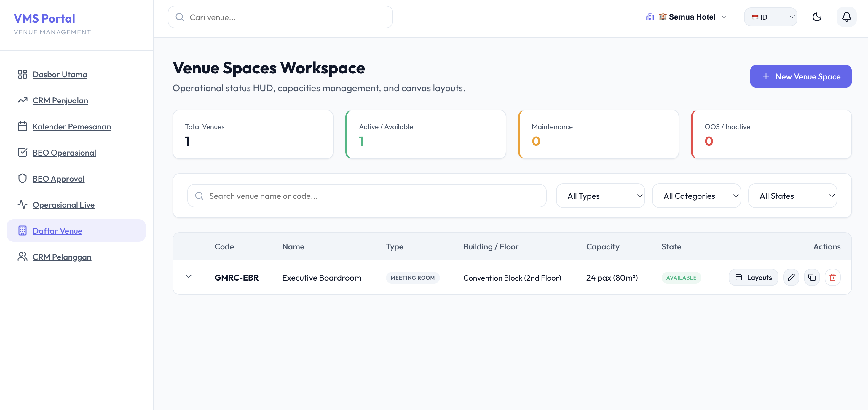Expand the GMRC-EBR row chevron
This screenshot has height=410, width=868.
coord(189,277)
